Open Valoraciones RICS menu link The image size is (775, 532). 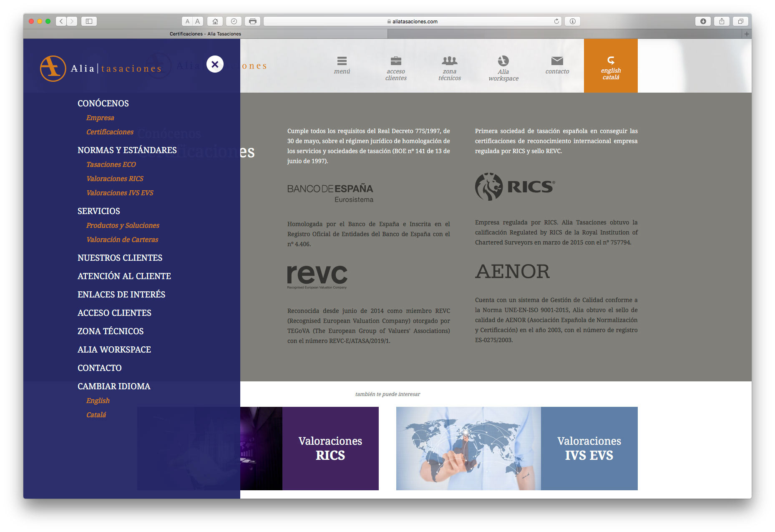pyautogui.click(x=115, y=179)
